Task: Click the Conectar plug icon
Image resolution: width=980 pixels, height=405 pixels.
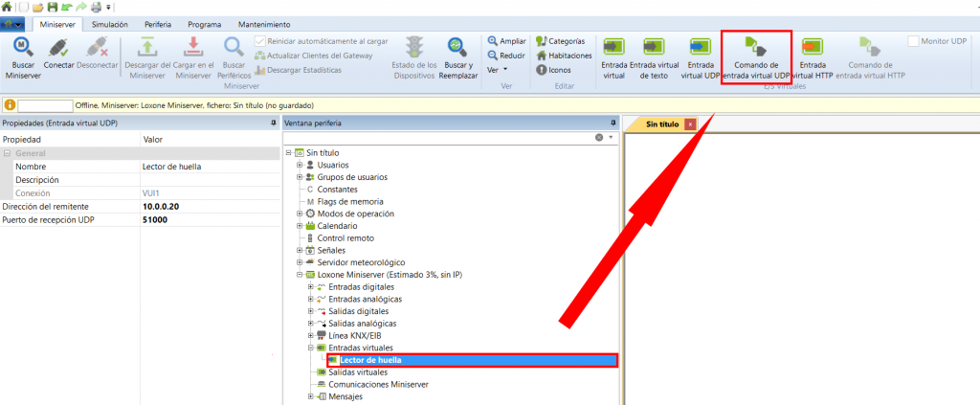Action: click(x=58, y=48)
